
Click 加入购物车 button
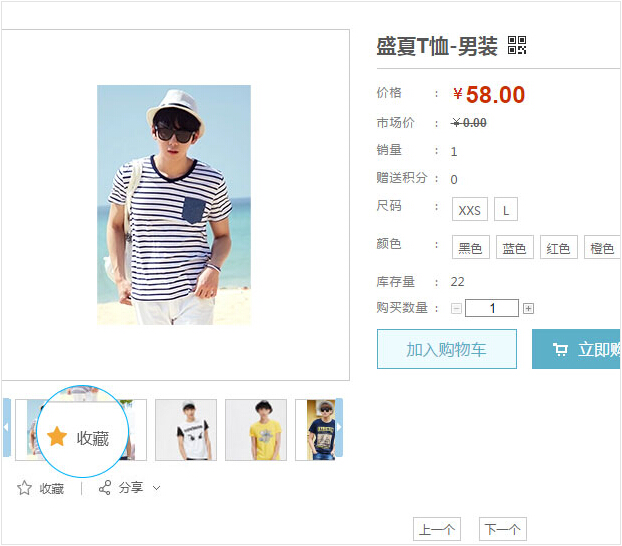[x=446, y=350]
